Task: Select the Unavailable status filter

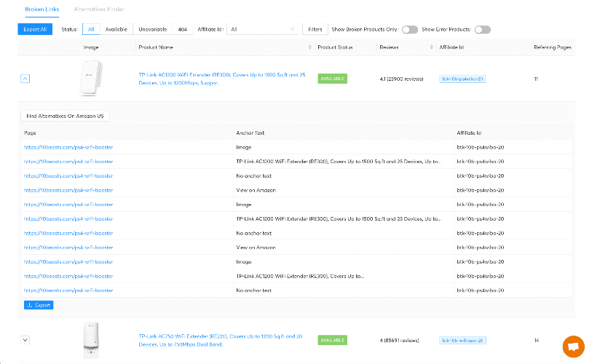Action: [x=152, y=29]
